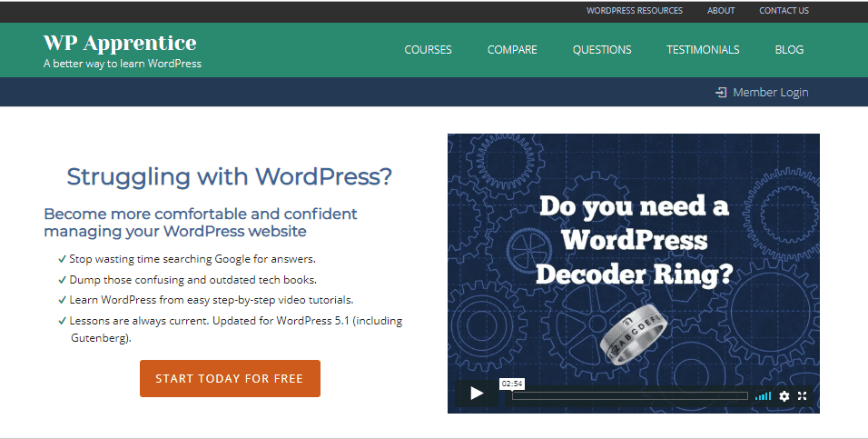Click the 'Struggling with WordPress?' heading
The height and width of the screenshot is (439, 868).
coord(229,177)
